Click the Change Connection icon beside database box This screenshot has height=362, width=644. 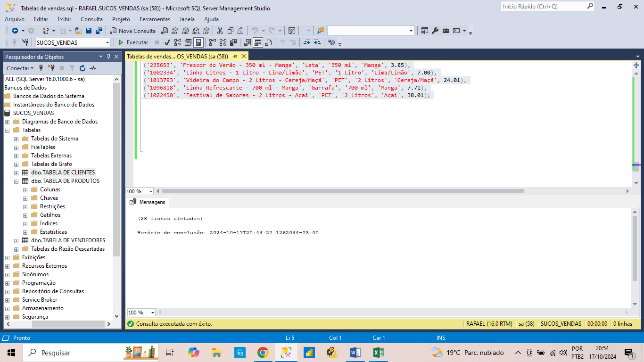(25, 42)
